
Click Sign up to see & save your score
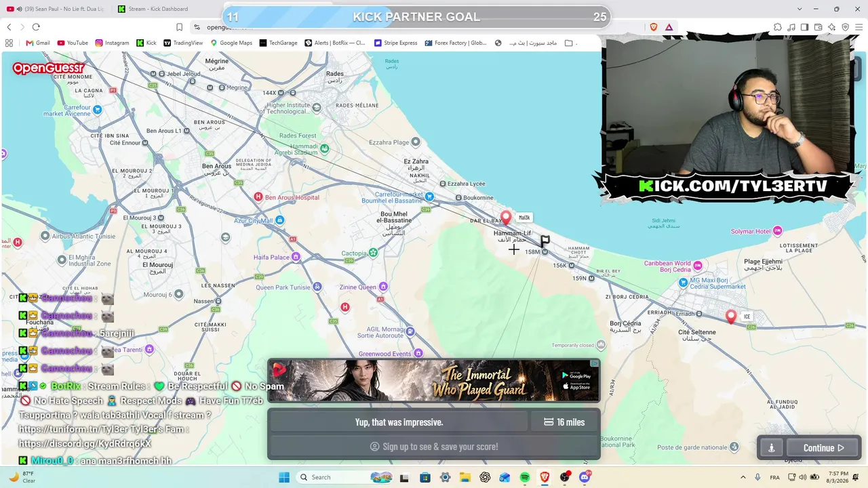point(434,447)
